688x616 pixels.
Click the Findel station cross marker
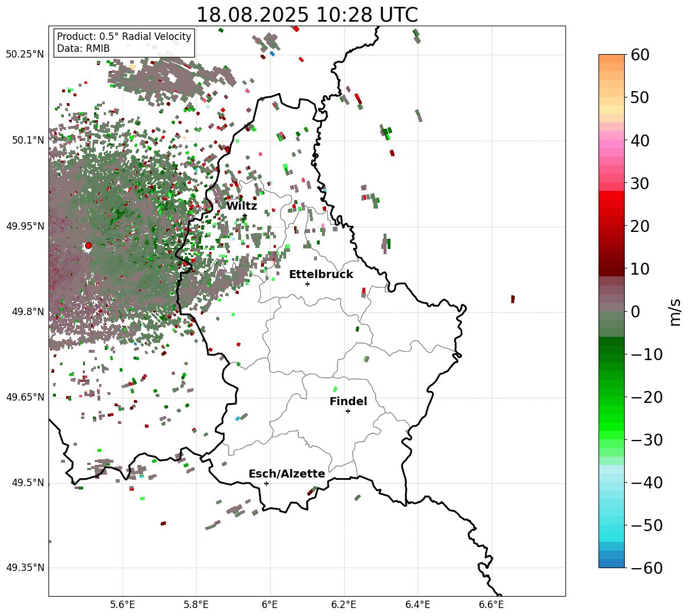[x=348, y=411]
